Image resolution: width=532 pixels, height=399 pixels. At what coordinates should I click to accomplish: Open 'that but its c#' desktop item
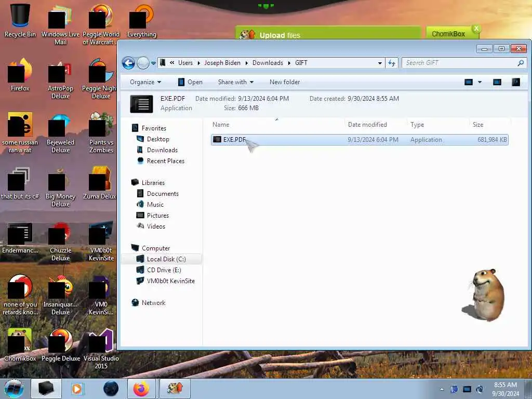tap(20, 183)
